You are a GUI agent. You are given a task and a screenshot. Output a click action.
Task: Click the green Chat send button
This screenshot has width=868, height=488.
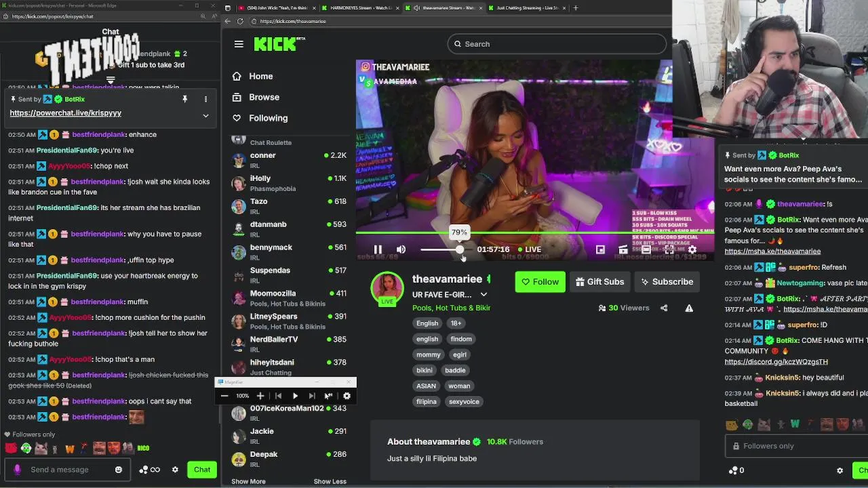coord(202,470)
